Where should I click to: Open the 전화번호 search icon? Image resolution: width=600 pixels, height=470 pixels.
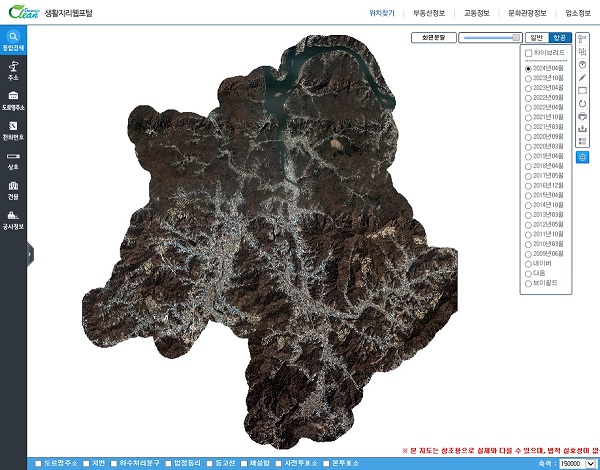(x=13, y=130)
